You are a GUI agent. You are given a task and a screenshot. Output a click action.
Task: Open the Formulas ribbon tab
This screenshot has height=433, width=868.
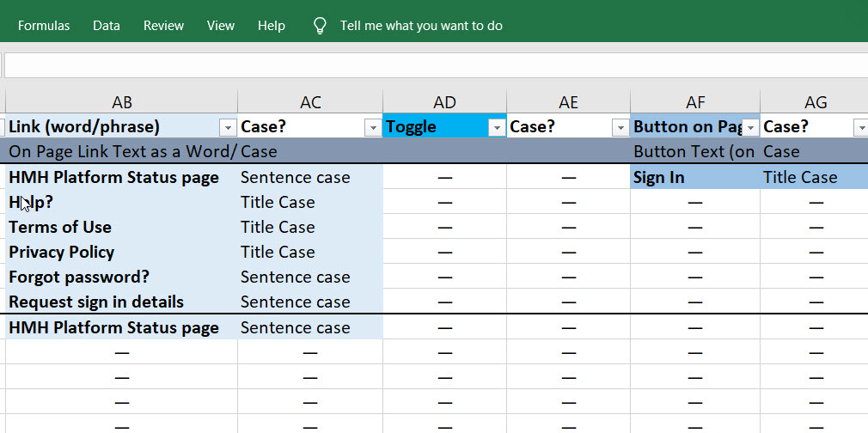[44, 26]
